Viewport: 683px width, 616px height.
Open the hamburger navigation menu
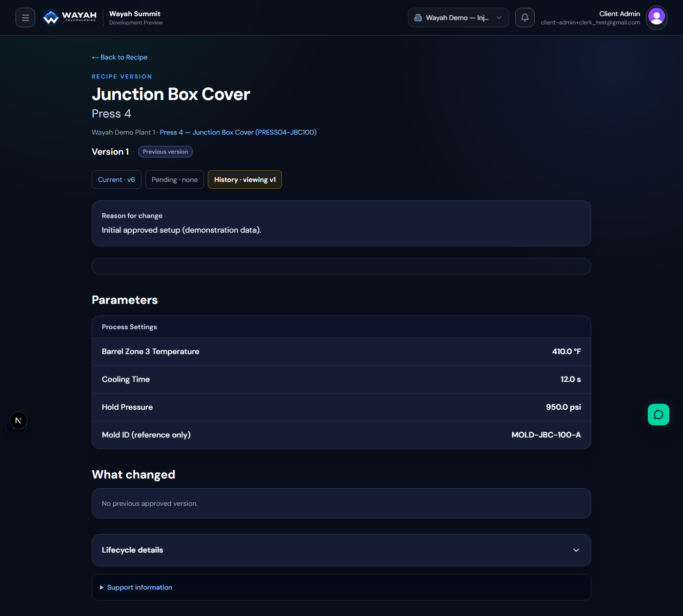pos(25,18)
